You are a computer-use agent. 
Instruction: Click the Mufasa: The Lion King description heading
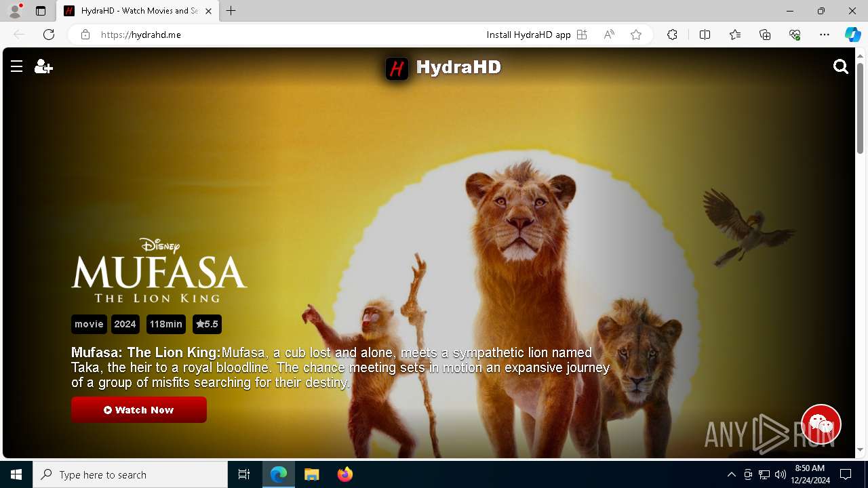point(146,352)
